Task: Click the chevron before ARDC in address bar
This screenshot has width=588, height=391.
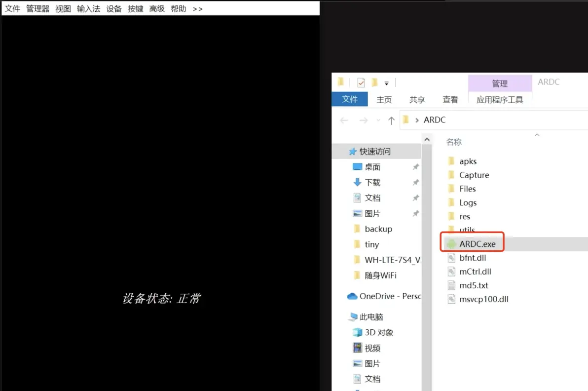Action: point(417,120)
